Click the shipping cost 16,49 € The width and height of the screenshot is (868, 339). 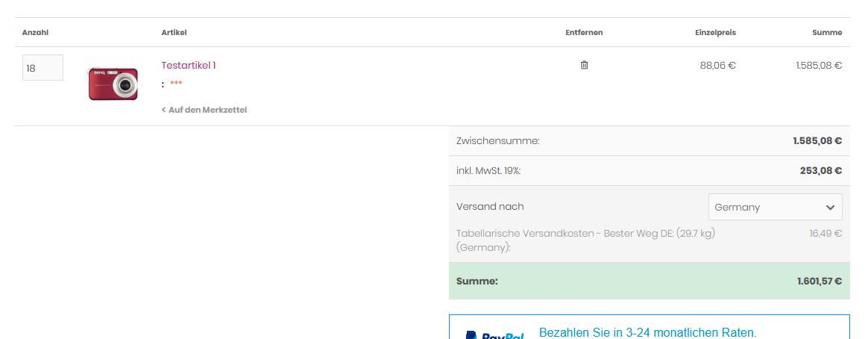click(x=825, y=233)
